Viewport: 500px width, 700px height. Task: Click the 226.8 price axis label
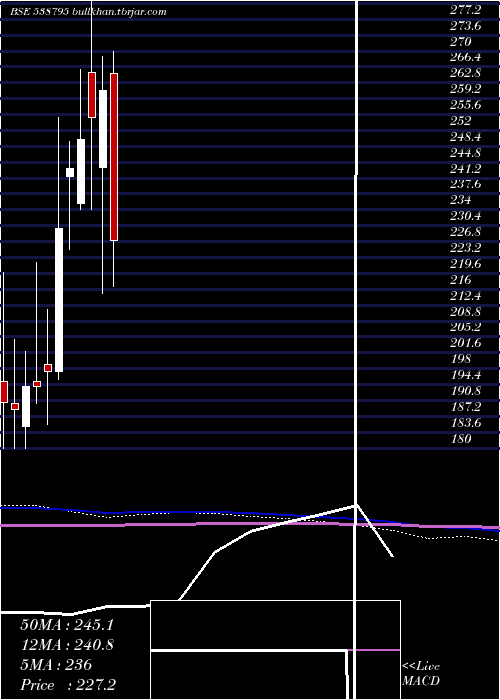pyautogui.click(x=465, y=232)
